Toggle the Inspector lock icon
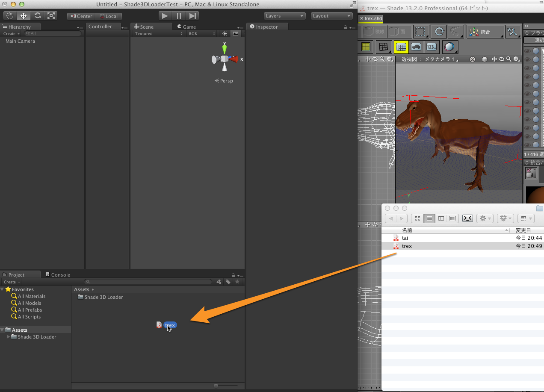The height and width of the screenshot is (392, 544). [345, 27]
